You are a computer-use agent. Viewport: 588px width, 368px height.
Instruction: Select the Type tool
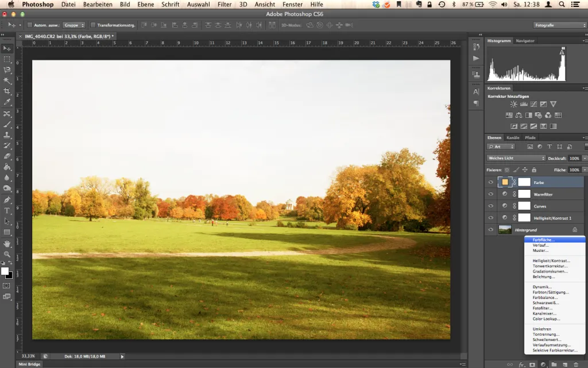pos(7,210)
